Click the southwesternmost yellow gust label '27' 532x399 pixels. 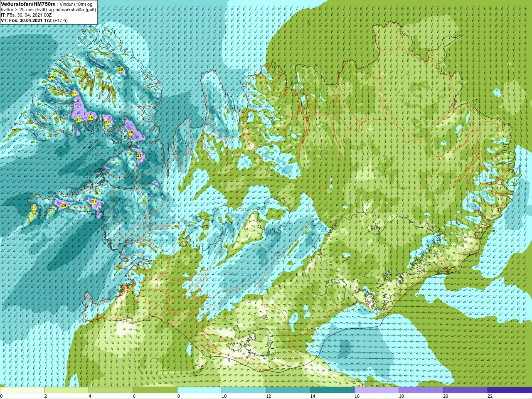pyautogui.click(x=34, y=208)
